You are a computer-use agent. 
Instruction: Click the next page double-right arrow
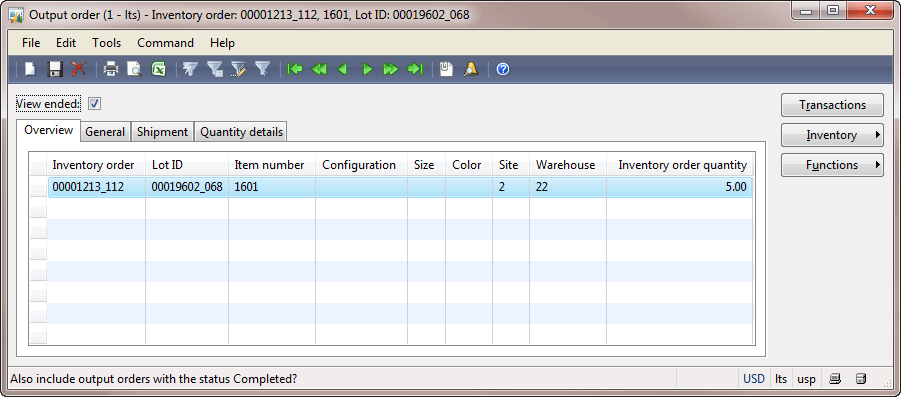coord(391,70)
